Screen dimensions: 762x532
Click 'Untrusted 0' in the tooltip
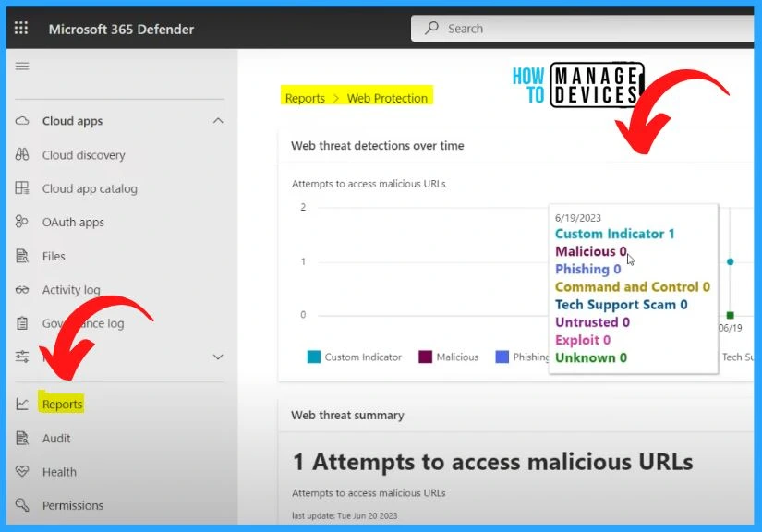592,322
